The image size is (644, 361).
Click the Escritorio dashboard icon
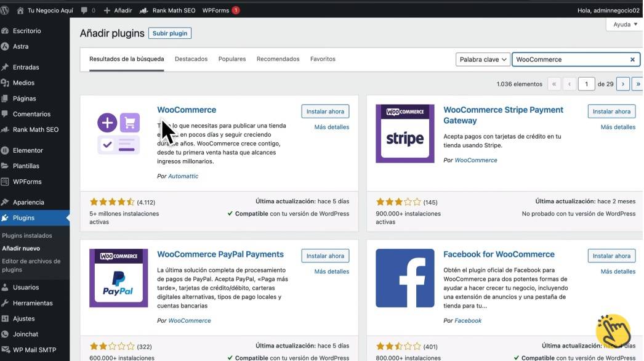[x=5, y=31]
